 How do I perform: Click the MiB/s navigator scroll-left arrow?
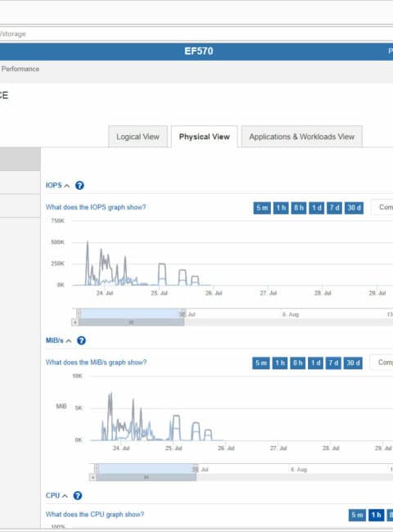coord(93,477)
